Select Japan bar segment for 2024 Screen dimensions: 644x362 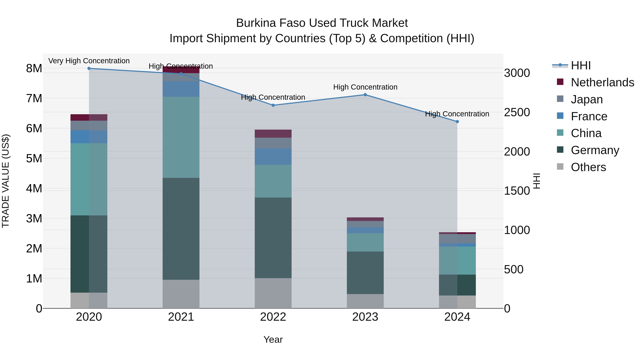(x=457, y=239)
